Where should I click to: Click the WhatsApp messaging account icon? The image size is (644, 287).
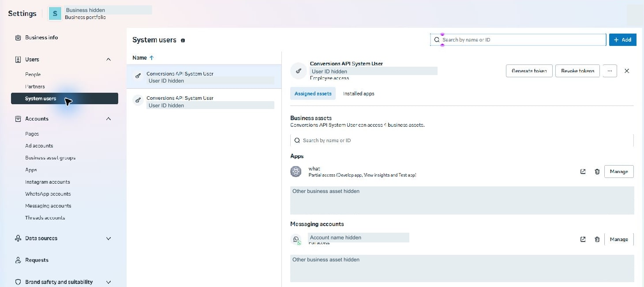pyautogui.click(x=296, y=240)
